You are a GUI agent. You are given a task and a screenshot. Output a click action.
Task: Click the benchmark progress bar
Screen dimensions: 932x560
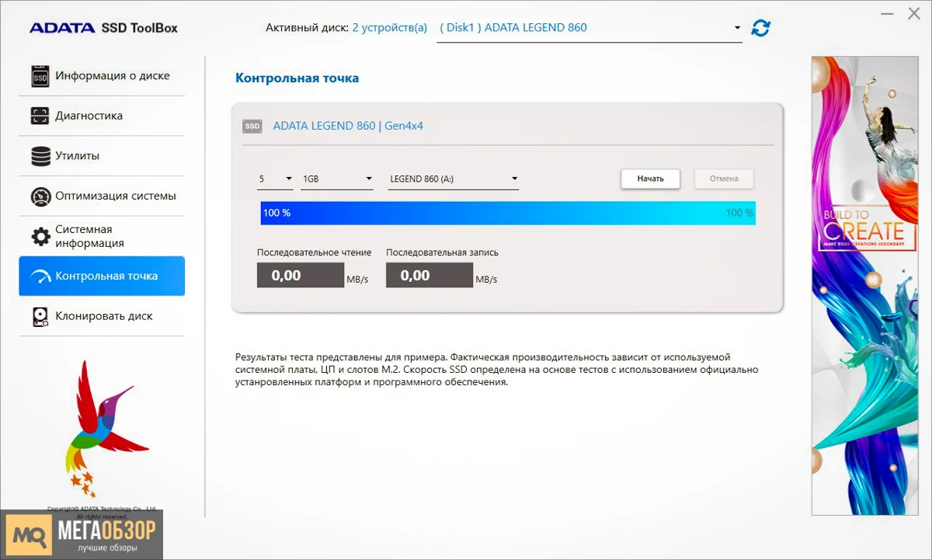tap(508, 213)
